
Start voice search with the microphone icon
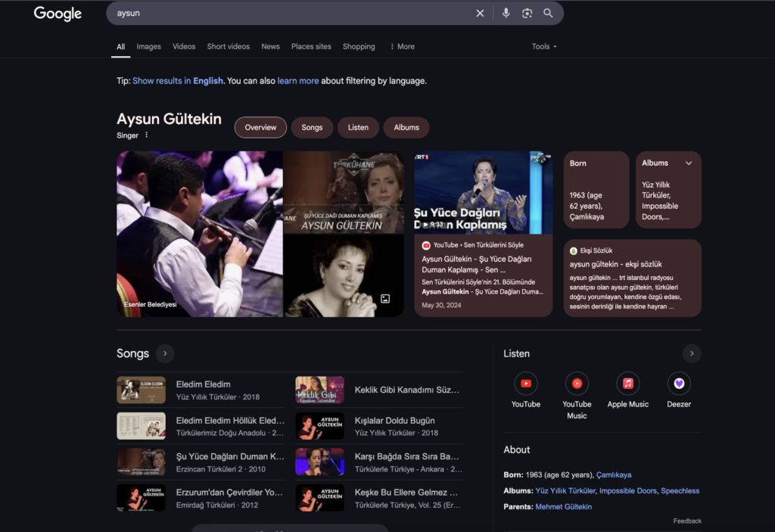[506, 14]
